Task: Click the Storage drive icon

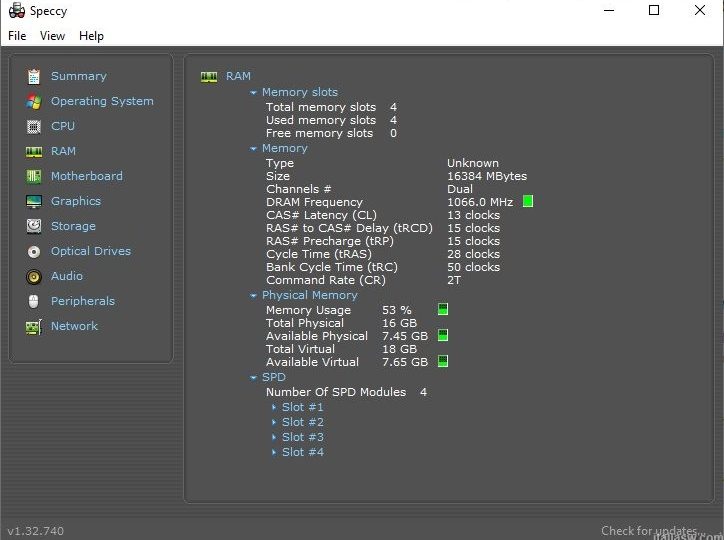Action: point(34,226)
